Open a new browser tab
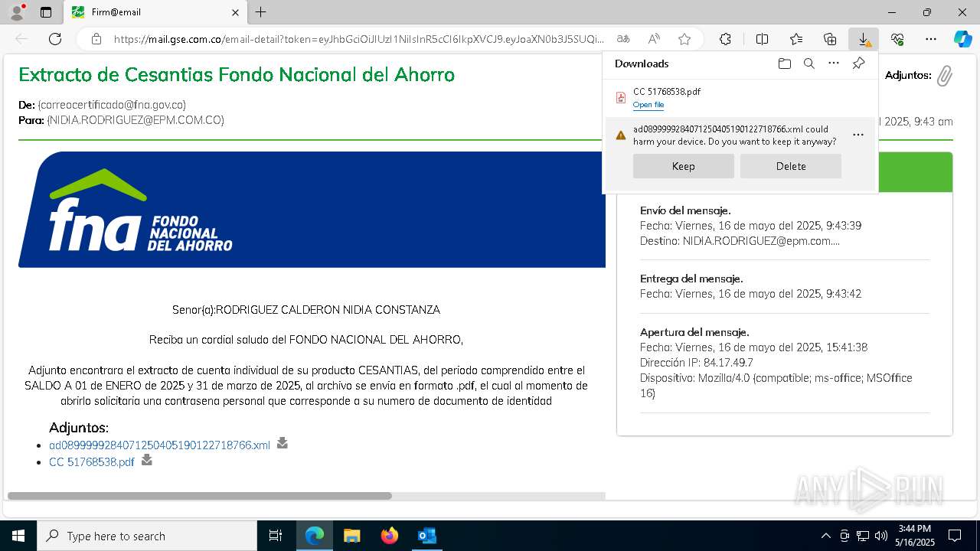Screen dimensions: 980x551 pyautogui.click(x=261, y=12)
